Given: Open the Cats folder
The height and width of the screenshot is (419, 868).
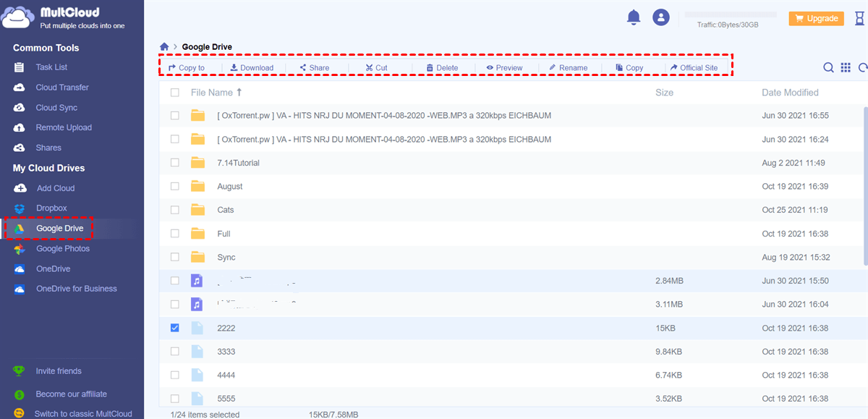Looking at the screenshot, I should 226,210.
